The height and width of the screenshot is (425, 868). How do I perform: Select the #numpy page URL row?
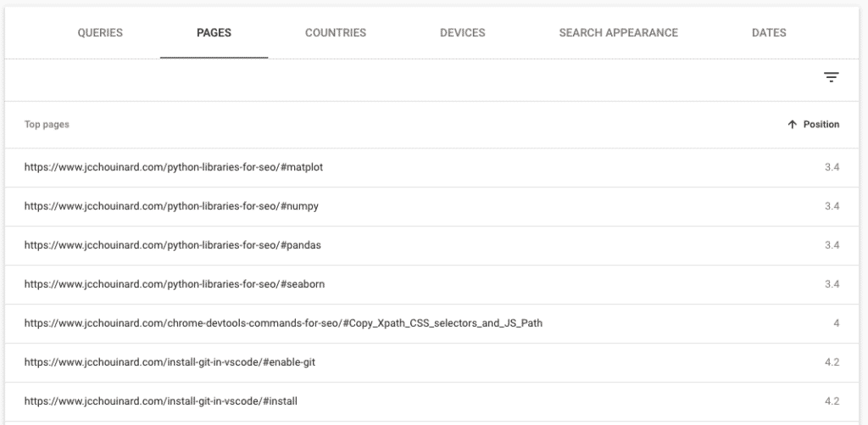431,206
